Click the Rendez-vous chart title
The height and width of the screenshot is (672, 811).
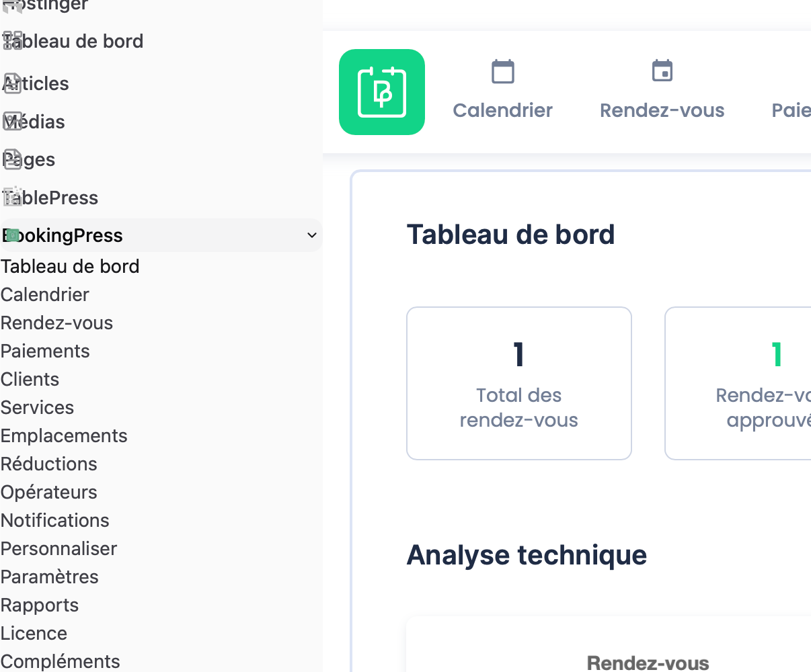tap(648, 663)
